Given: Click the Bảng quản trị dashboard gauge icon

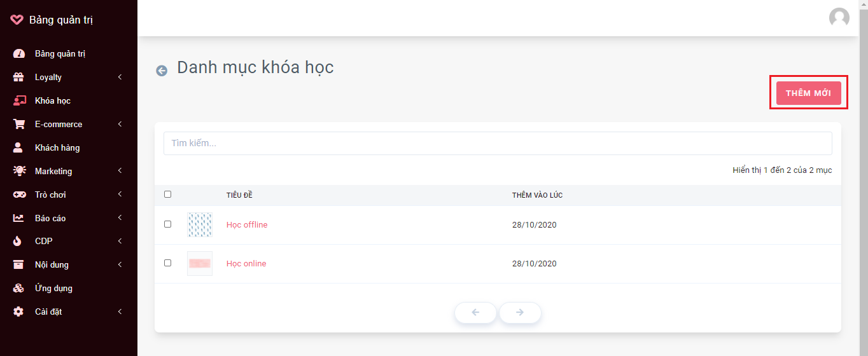Looking at the screenshot, I should coord(18,53).
